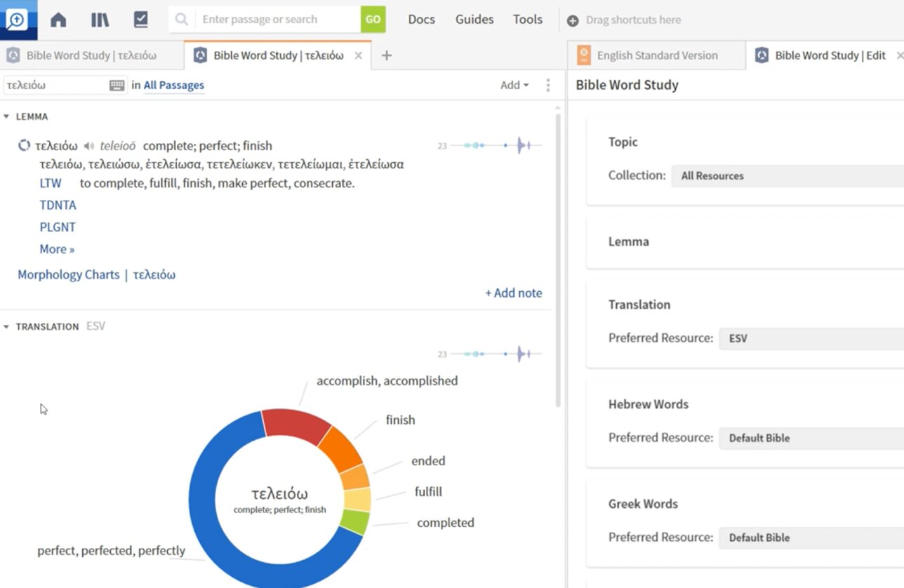904x588 pixels.
Task: Click the Add note link
Action: [513, 293]
